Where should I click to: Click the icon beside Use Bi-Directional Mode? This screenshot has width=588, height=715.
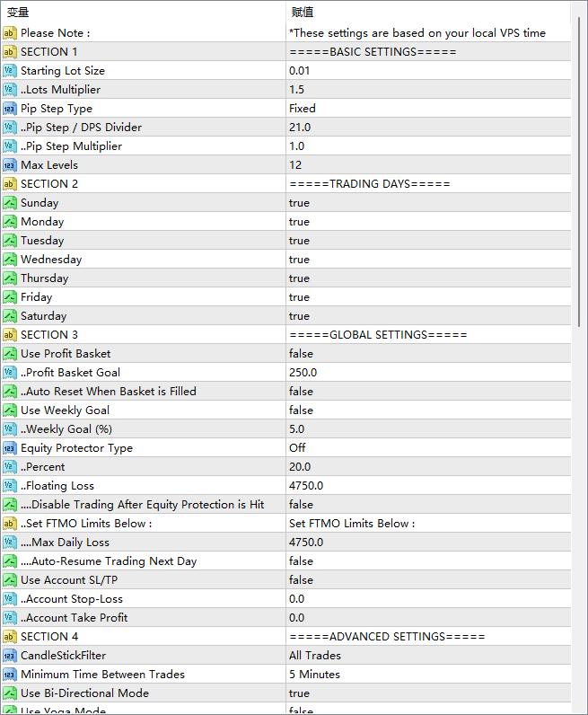tap(10, 693)
